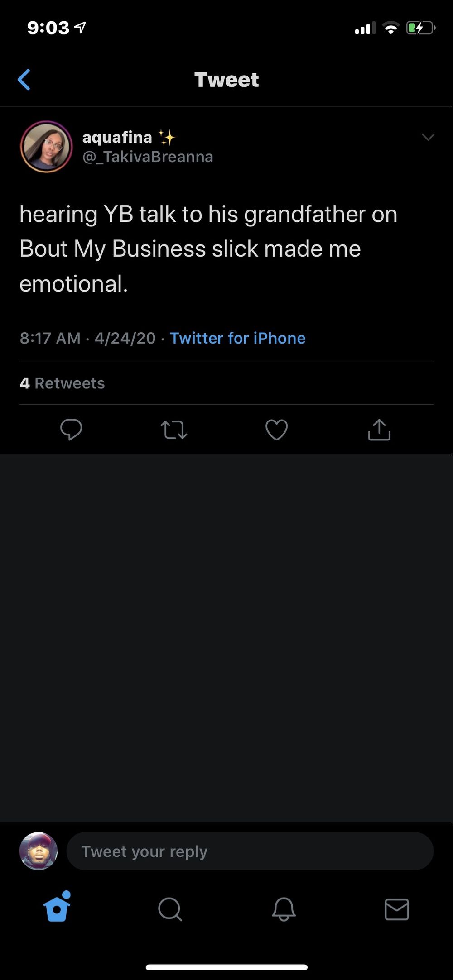Expand tweet options chevron
Viewport: 453px width, 980px height.
(428, 137)
